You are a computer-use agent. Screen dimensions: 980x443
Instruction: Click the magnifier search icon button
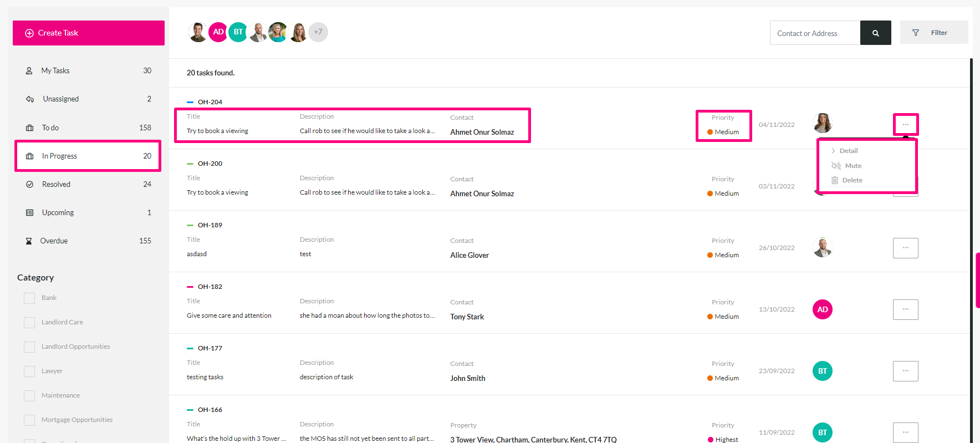click(x=875, y=33)
